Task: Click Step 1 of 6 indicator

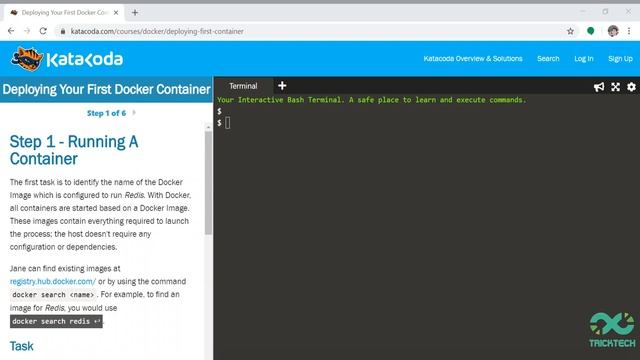Action: click(106, 113)
